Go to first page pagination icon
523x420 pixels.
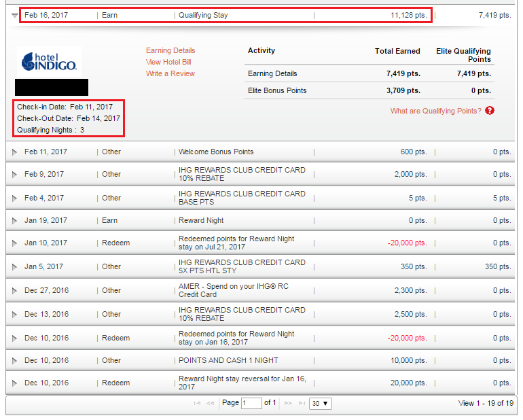click(197, 404)
